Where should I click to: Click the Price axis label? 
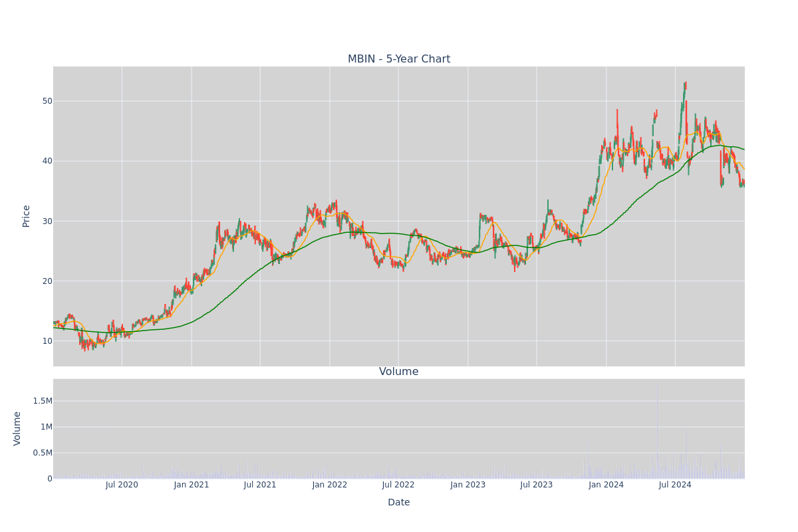[x=27, y=216]
